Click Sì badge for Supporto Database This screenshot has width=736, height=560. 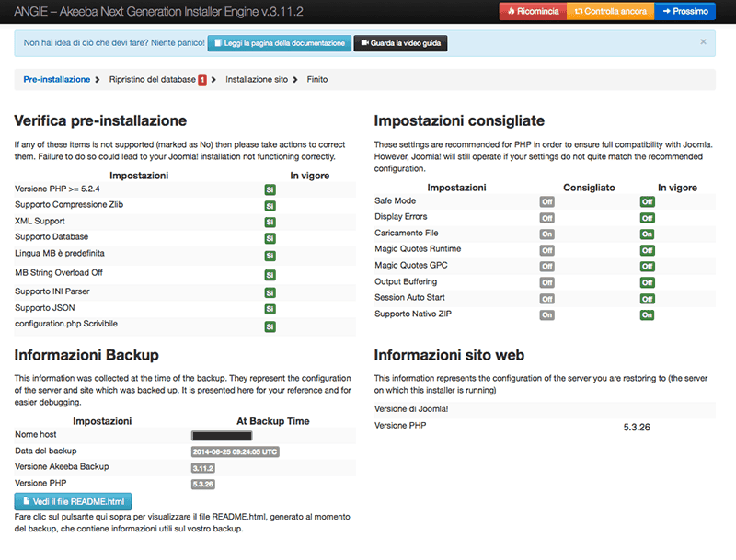[270, 238]
